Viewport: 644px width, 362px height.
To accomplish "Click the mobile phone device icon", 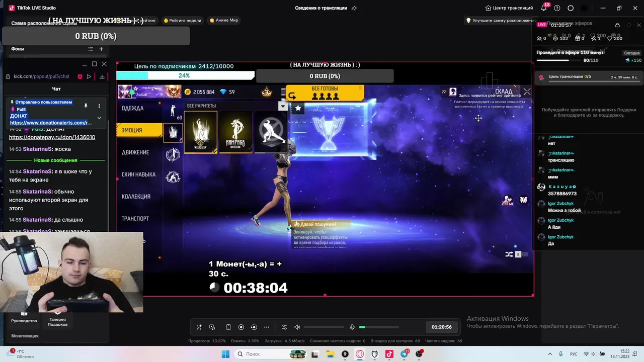I will [228, 327].
